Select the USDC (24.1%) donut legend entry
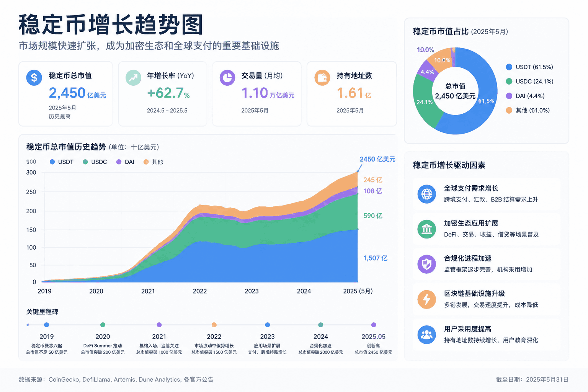588x392 pixels. coord(529,82)
